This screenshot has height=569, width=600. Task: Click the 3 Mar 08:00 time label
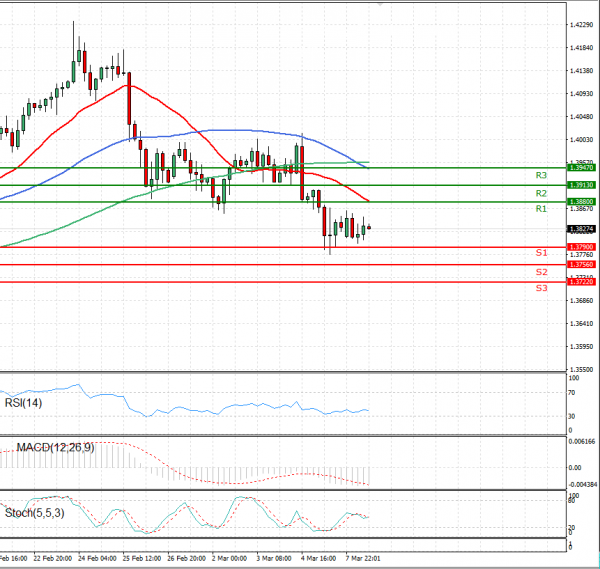click(274, 559)
